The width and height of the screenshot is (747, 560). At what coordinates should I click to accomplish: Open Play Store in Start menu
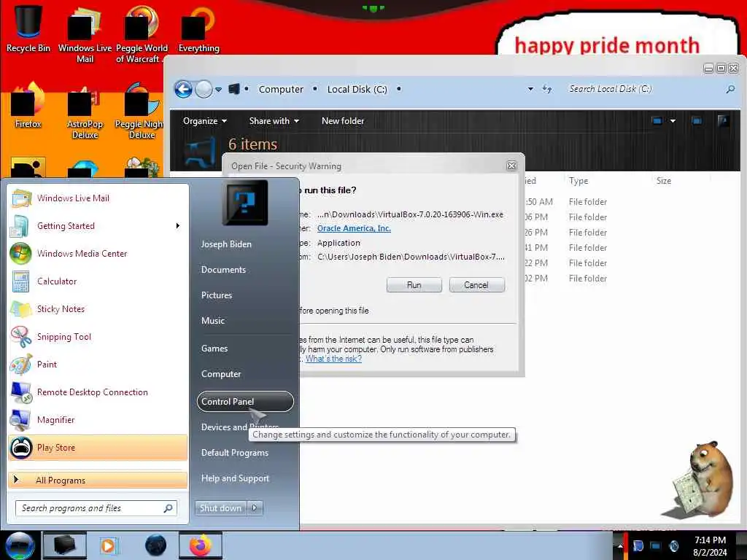pos(98,448)
